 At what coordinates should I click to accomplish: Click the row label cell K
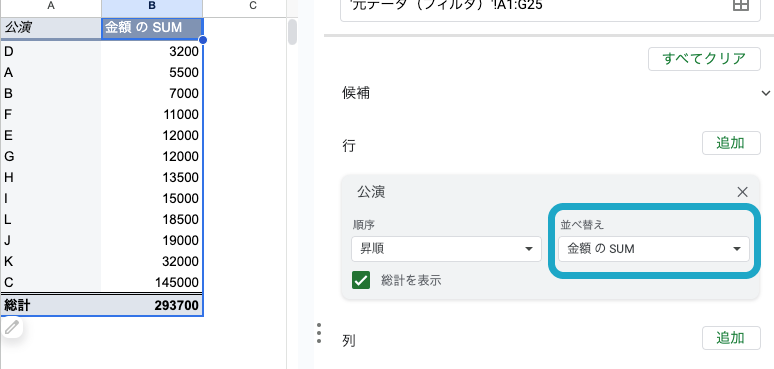coord(51,261)
